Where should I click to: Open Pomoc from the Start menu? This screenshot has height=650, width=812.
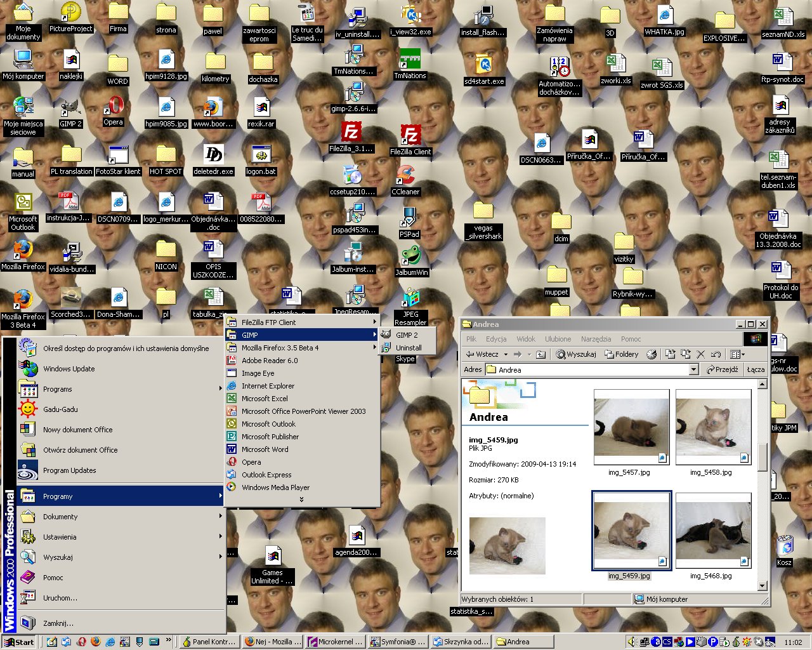pyautogui.click(x=121, y=577)
